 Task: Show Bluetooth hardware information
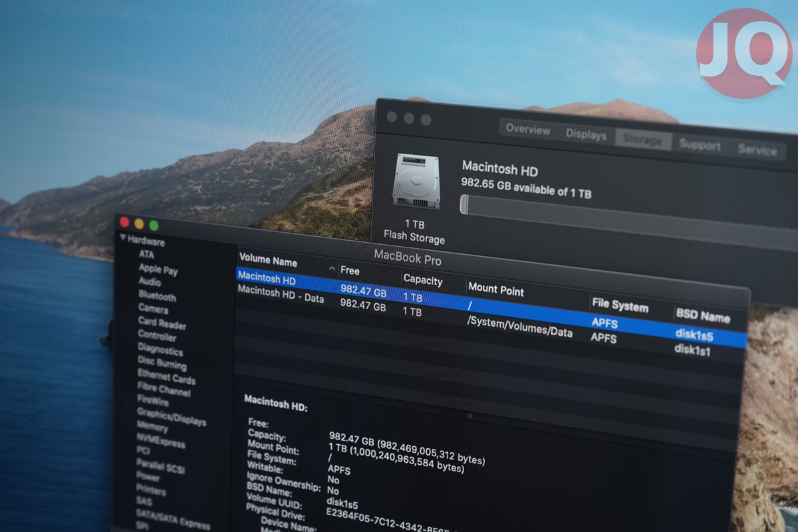[157, 296]
